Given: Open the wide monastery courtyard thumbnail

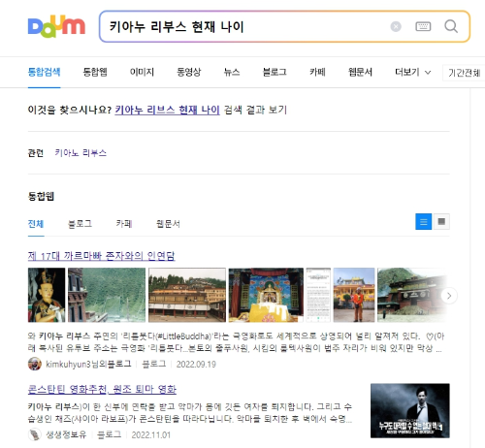Looking at the screenshot, I should point(187,295).
